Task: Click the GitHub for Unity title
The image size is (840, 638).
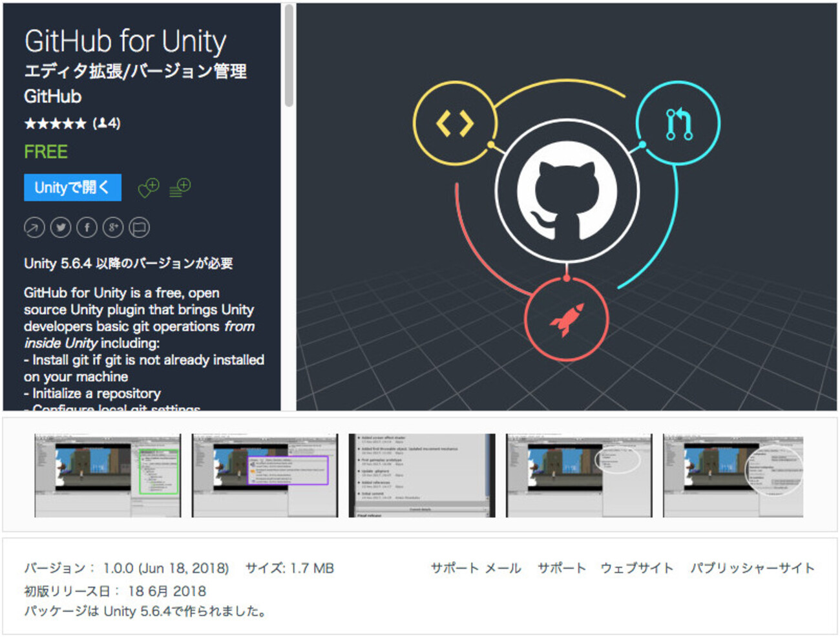Action: point(125,41)
